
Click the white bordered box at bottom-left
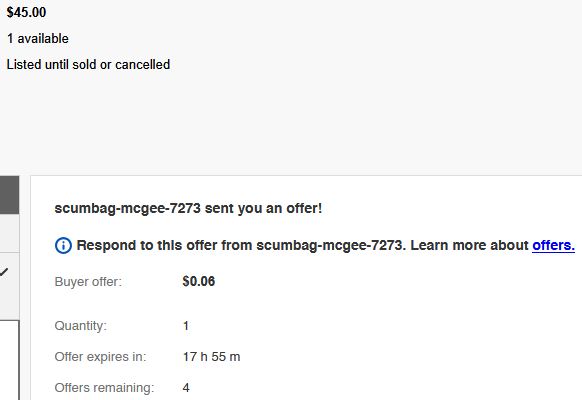(9, 360)
